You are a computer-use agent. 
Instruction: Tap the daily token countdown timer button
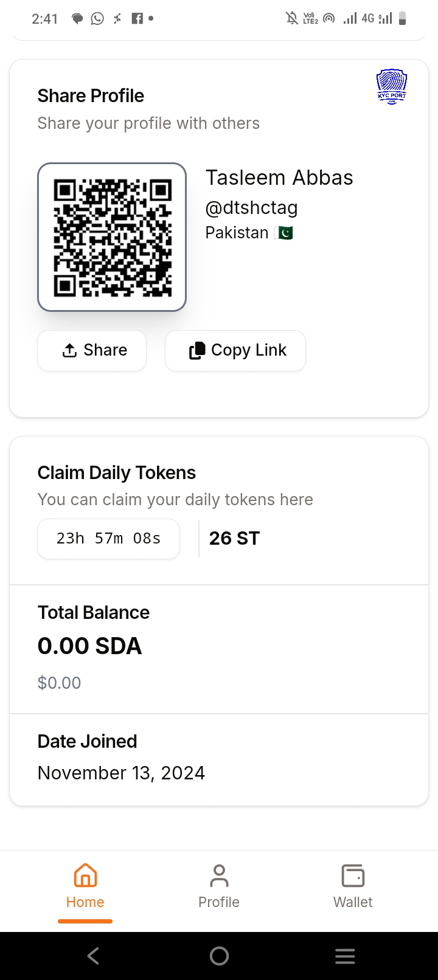click(x=108, y=539)
